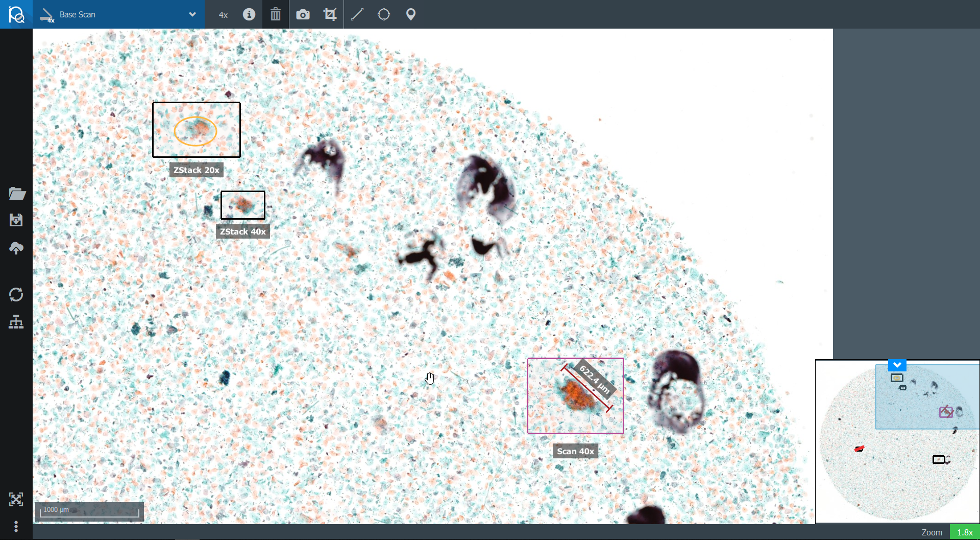Click the orange ellipse annotation

[195, 131]
